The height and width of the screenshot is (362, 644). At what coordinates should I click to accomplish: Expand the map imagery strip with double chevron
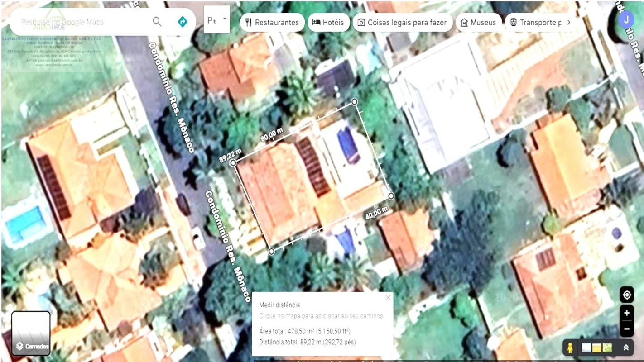pyautogui.click(x=626, y=348)
